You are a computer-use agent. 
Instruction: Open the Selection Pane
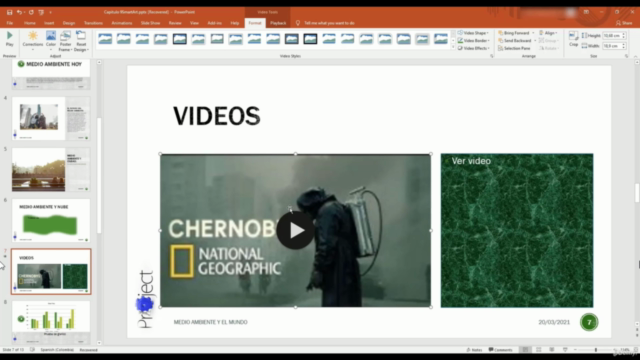click(x=514, y=48)
